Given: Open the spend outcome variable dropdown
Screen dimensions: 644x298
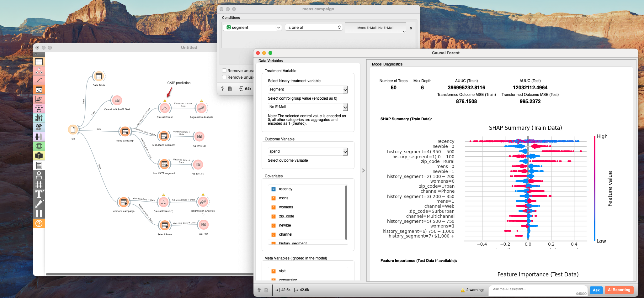Looking at the screenshot, I should coord(308,152).
